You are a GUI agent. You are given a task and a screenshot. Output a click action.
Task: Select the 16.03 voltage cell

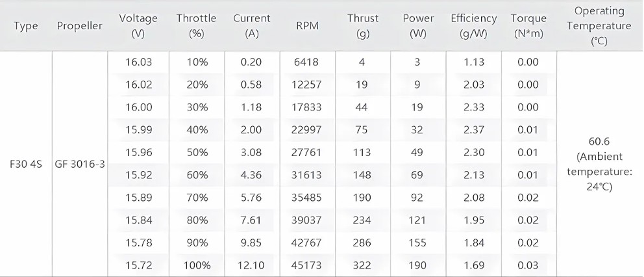tap(138, 62)
